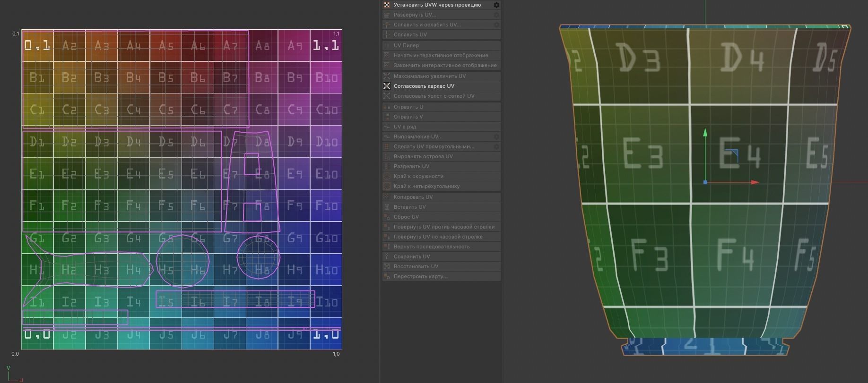Image resolution: width=868 pixels, height=383 pixels.
Task: Click the Перестроить карту... entry
Action: click(442, 276)
